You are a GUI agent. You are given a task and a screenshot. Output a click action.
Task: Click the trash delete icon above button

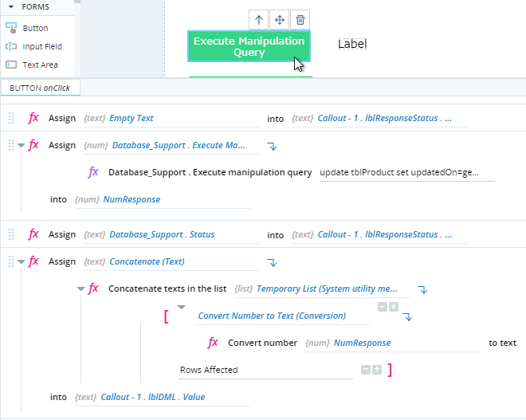(x=300, y=20)
